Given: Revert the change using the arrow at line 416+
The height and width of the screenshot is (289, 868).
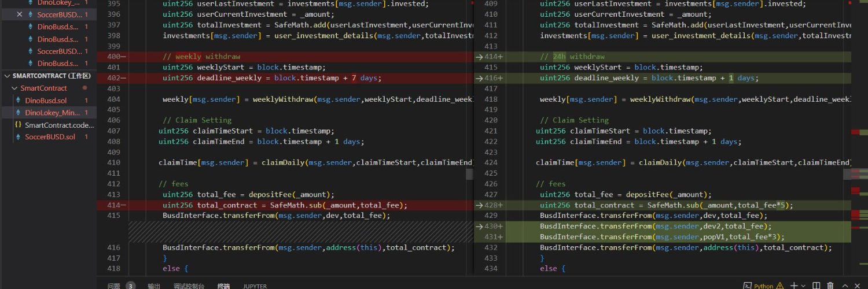Looking at the screenshot, I should [x=479, y=78].
